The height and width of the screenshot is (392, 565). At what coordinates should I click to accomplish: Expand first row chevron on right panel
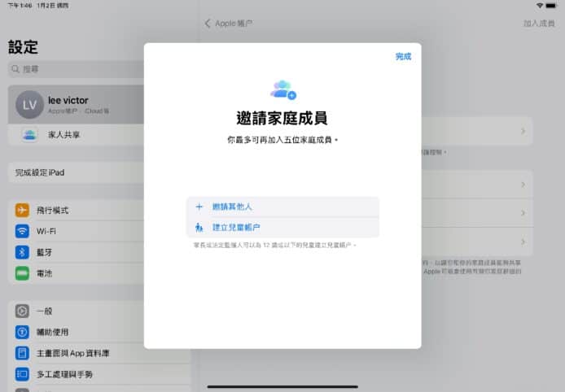click(522, 130)
